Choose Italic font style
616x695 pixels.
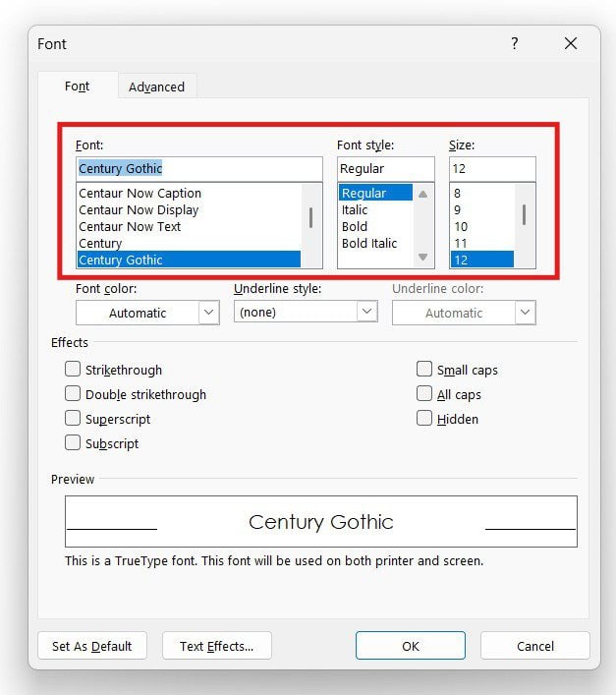point(375,209)
